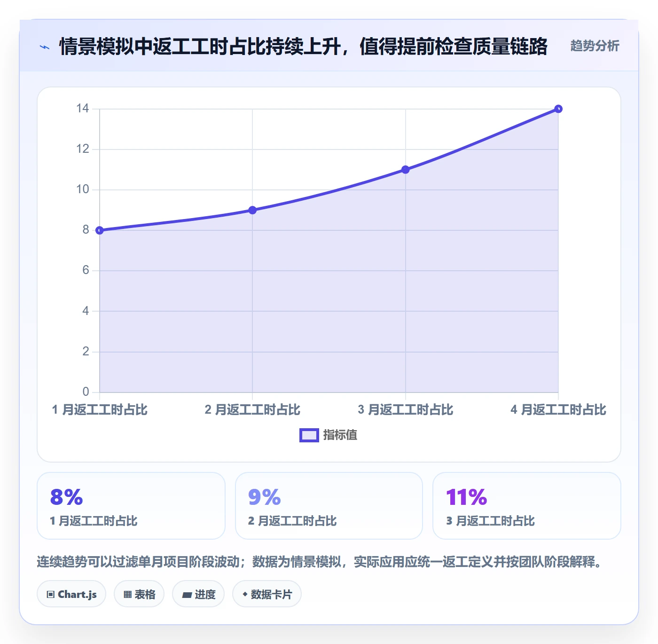658x644 pixels.
Task: Click the square icon in Chart.js chip
Action: 51,595
